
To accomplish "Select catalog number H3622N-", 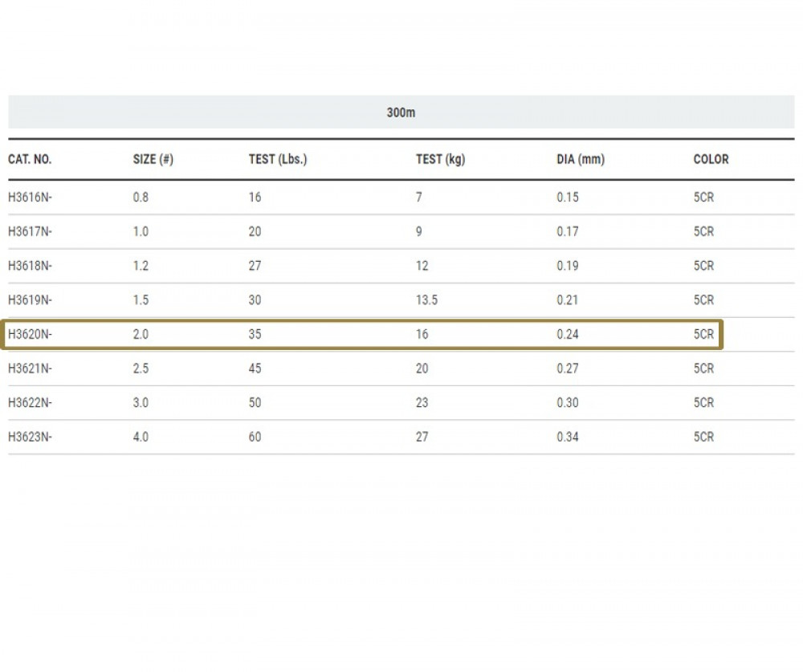I will [30, 403].
